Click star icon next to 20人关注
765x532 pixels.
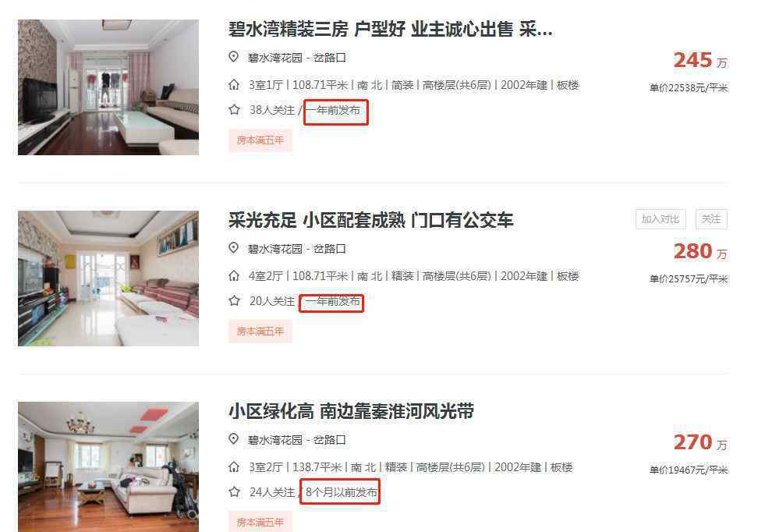(x=234, y=301)
